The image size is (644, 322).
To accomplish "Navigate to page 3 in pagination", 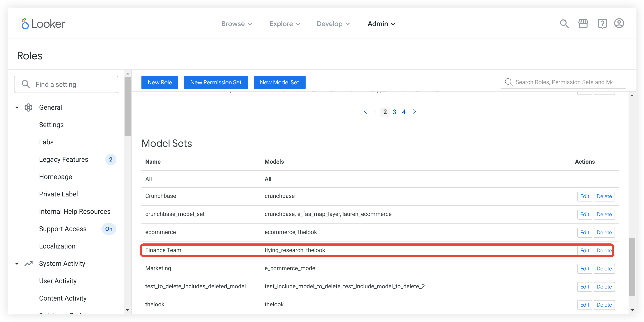I will (394, 111).
